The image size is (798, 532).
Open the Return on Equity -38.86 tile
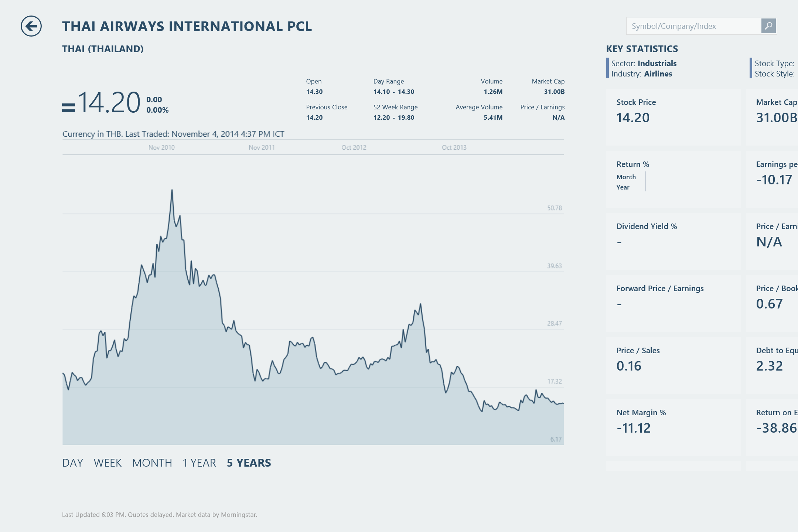[x=772, y=427]
